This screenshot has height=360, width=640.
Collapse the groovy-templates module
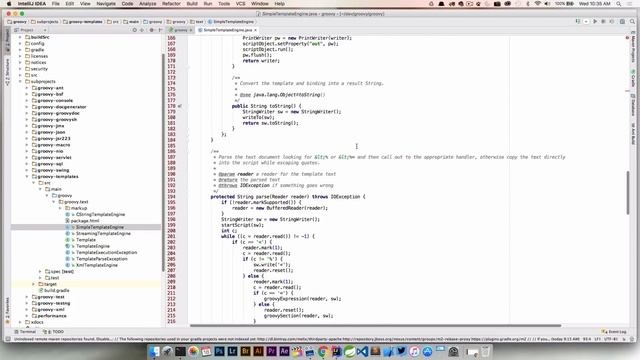point(27,177)
